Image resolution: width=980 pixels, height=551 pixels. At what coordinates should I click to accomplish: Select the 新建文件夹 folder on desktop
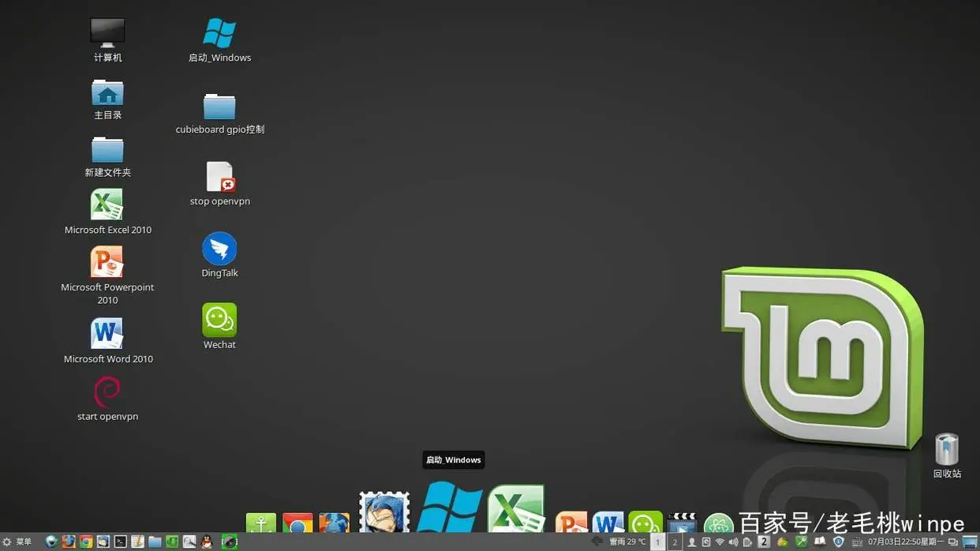point(107,156)
